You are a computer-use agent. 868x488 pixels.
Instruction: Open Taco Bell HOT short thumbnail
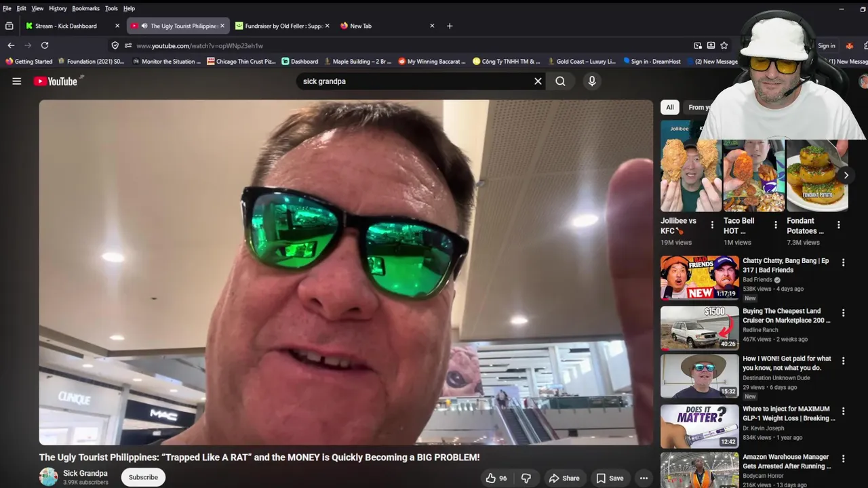tap(753, 176)
